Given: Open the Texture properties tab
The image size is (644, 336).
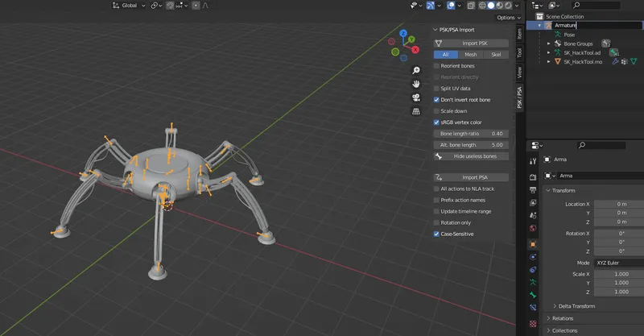Looking at the screenshot, I should 533,324.
